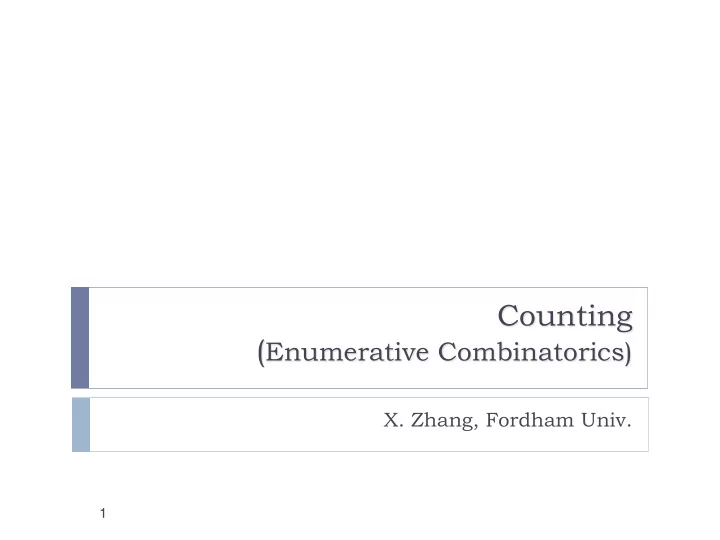This screenshot has width=720, height=540.
Task: Click the abbreviation "Univ." in the subtitle
Action: 607,420
